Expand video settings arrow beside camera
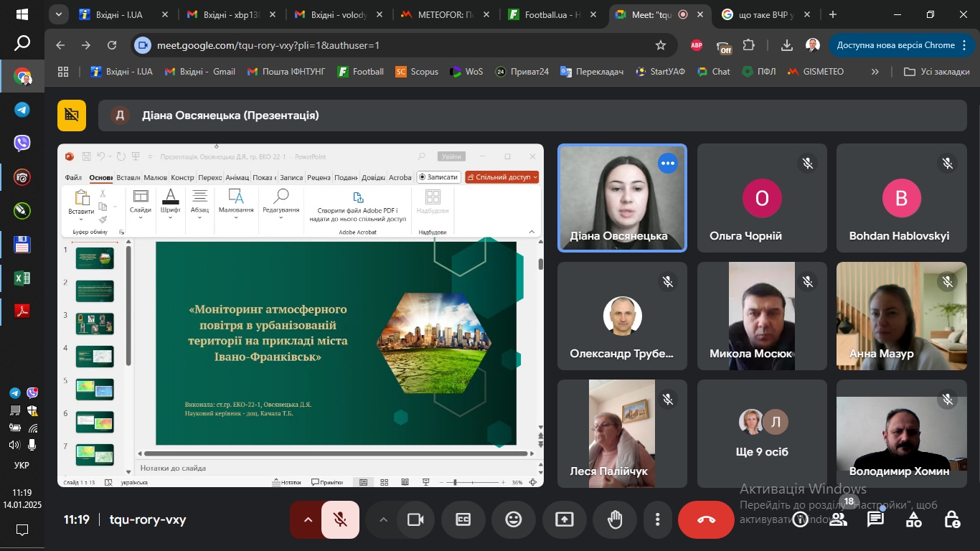 (383, 519)
